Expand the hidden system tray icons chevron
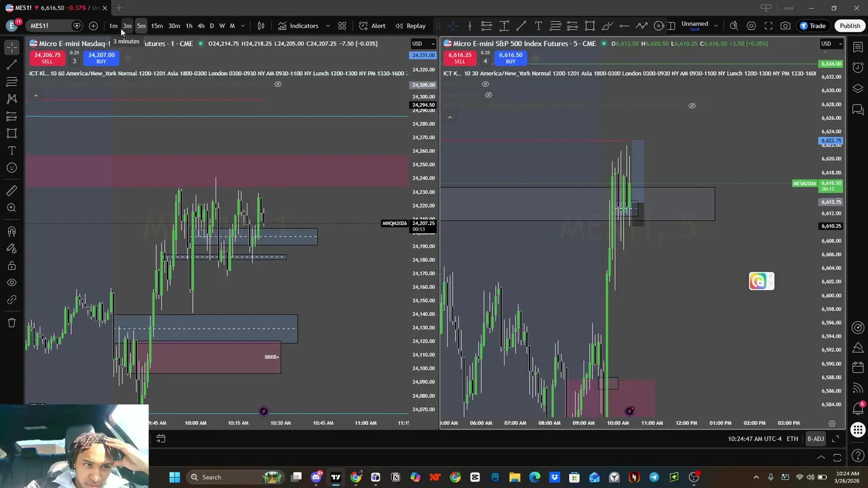This screenshot has width=868, height=488. pyautogui.click(x=756, y=477)
